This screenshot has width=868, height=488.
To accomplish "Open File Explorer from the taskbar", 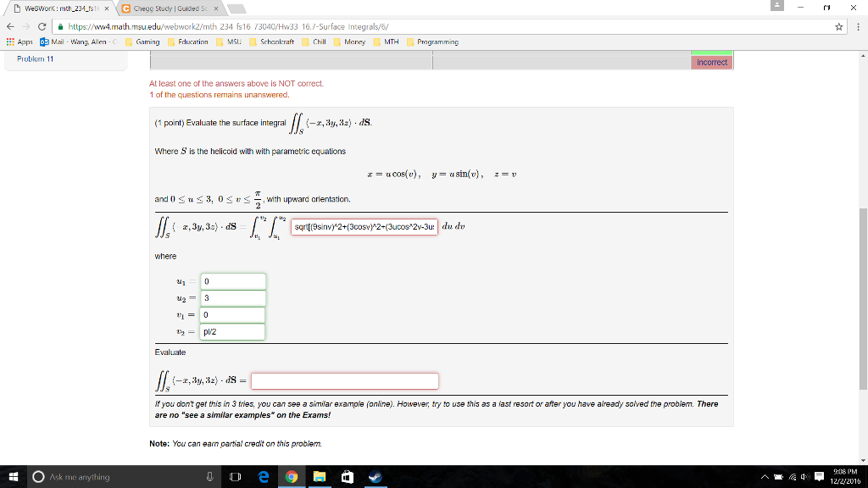I will click(319, 476).
